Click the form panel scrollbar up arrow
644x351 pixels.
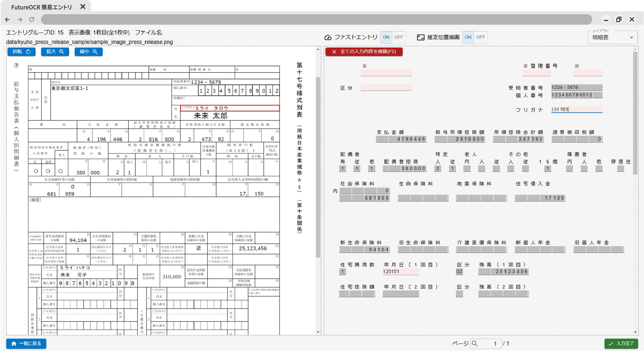click(x=635, y=49)
